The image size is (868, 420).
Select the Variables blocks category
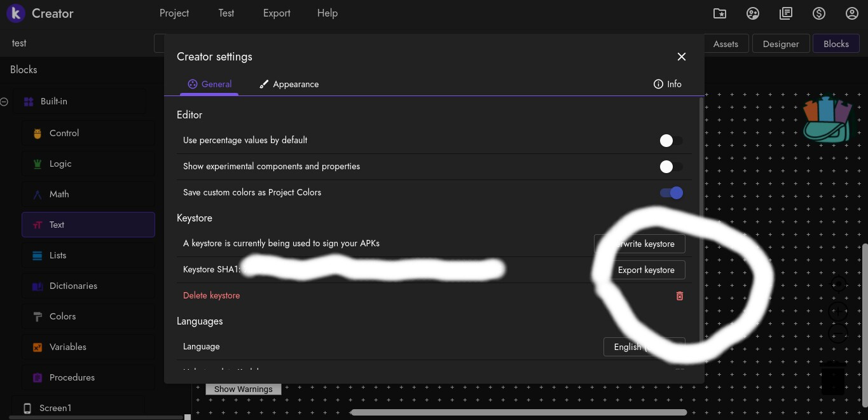coord(88,347)
